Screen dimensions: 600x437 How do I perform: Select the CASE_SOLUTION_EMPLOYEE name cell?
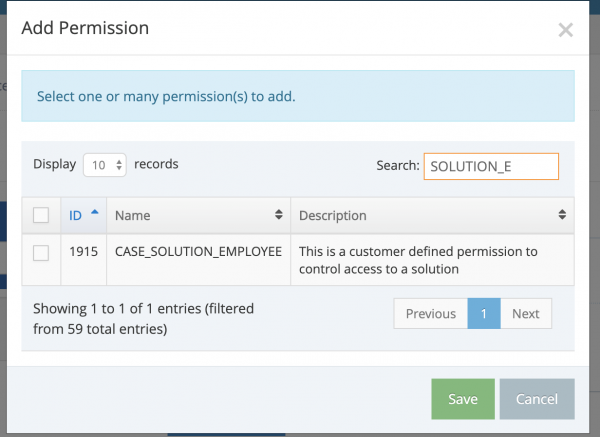pos(199,251)
